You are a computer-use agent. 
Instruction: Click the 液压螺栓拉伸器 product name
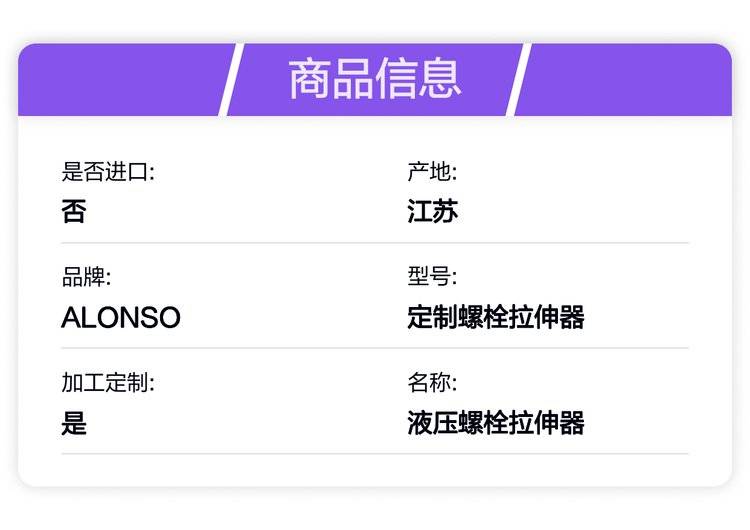tap(496, 423)
